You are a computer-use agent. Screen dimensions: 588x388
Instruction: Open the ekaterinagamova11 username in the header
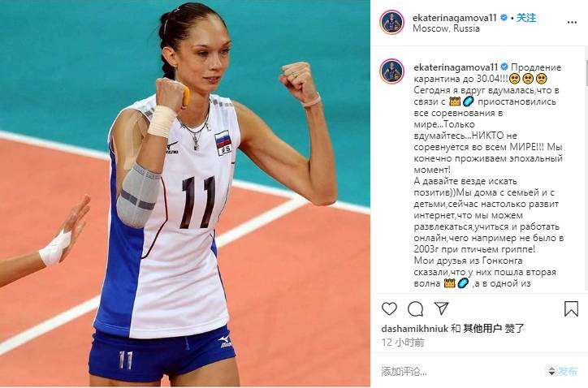pyautogui.click(x=455, y=18)
